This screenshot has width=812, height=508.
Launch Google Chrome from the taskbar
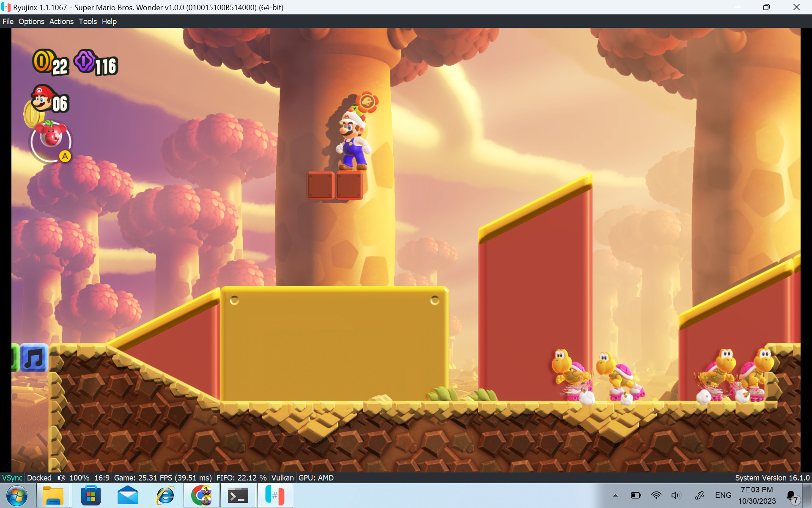coord(202,495)
